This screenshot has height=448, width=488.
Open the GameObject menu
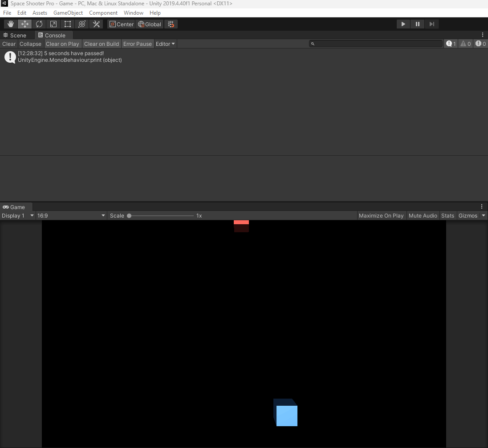click(x=68, y=12)
